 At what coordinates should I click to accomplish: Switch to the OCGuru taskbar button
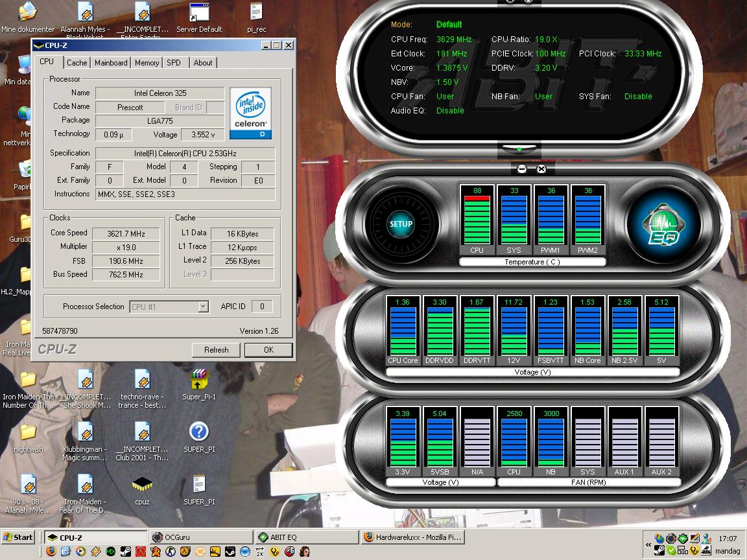(x=201, y=537)
